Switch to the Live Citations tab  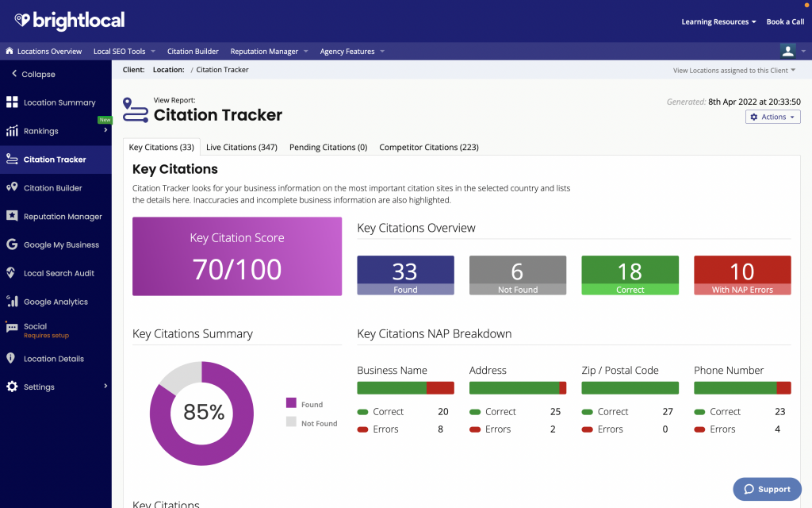tap(241, 147)
